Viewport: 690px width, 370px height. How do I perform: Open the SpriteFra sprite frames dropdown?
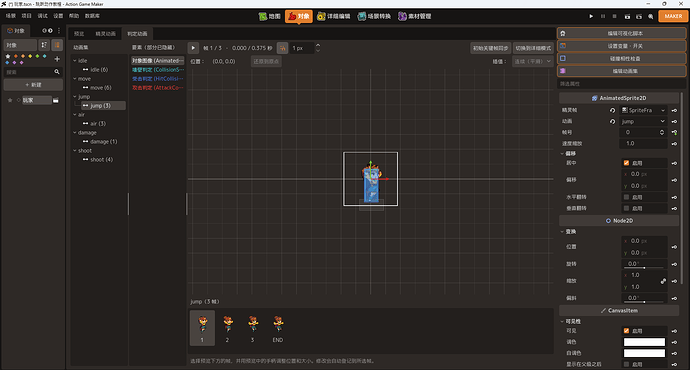point(643,110)
